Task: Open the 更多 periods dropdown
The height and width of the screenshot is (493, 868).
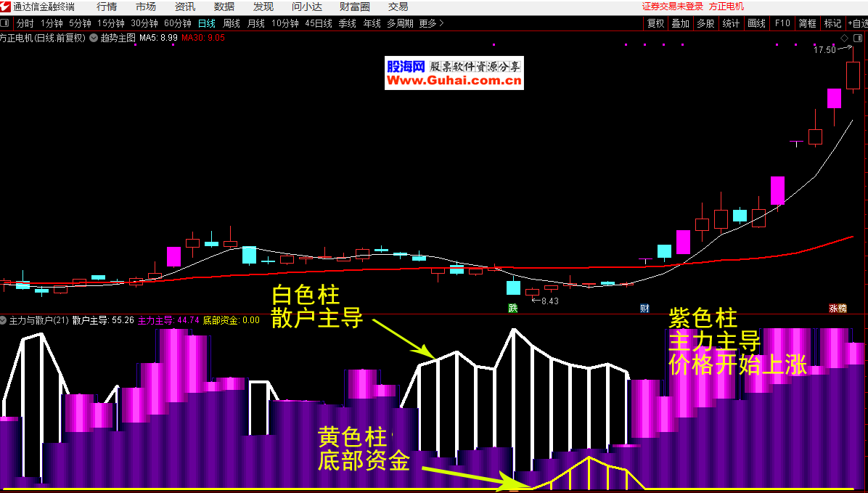Action: [432, 23]
